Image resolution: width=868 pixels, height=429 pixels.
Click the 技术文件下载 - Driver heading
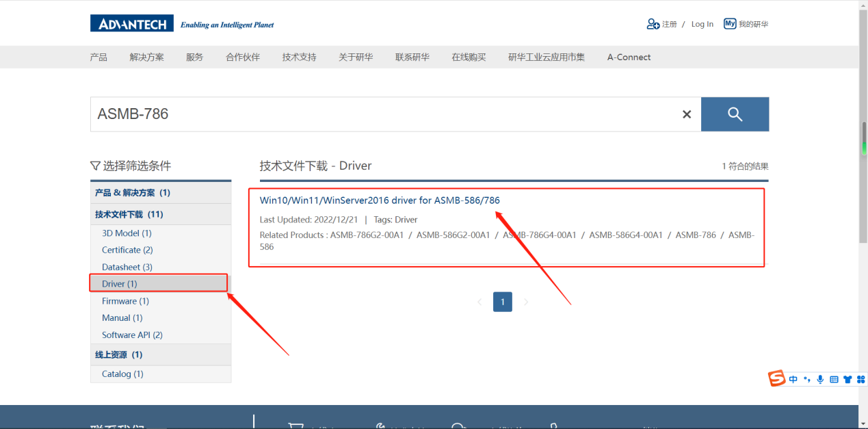pyautogui.click(x=315, y=166)
